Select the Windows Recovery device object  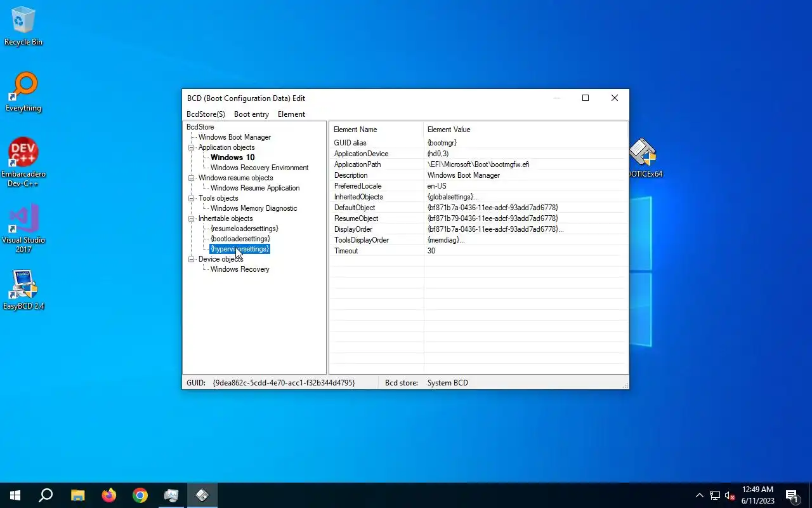(x=240, y=269)
